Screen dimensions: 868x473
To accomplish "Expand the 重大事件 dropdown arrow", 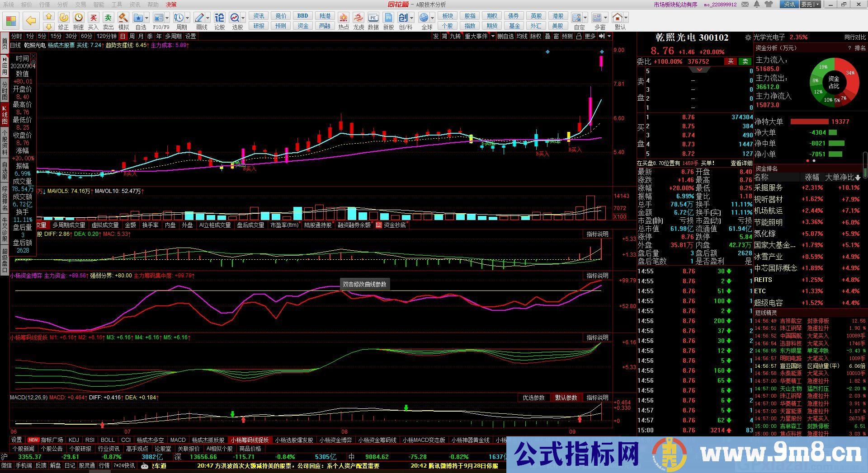I will (x=492, y=36).
